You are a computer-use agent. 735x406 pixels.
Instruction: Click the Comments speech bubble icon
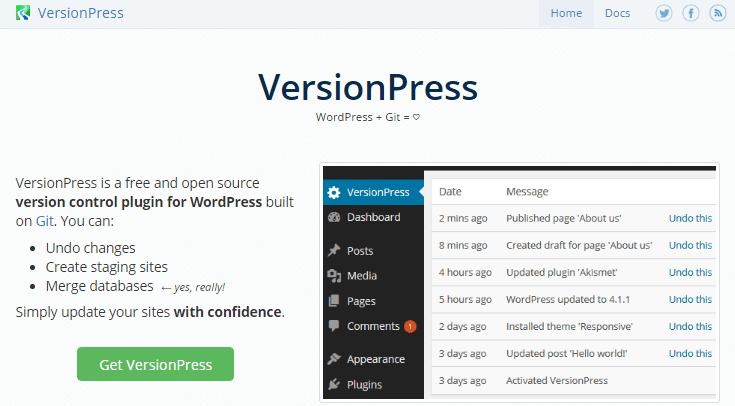coord(334,326)
